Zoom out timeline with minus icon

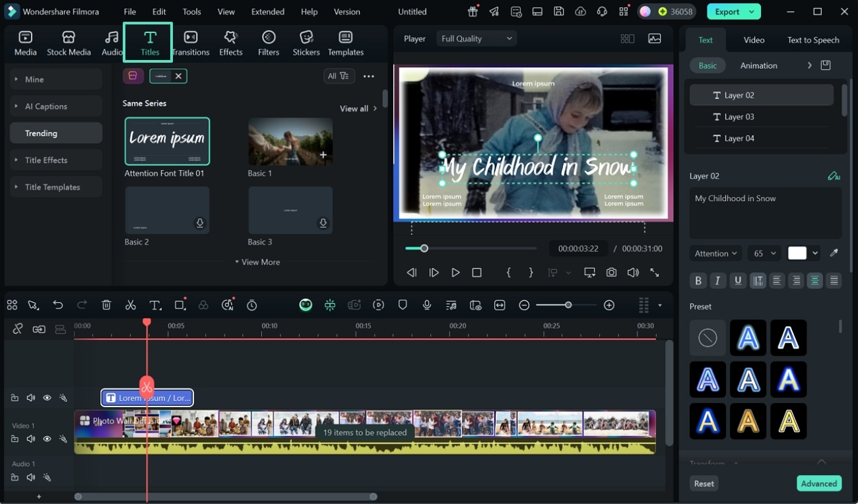click(x=524, y=305)
